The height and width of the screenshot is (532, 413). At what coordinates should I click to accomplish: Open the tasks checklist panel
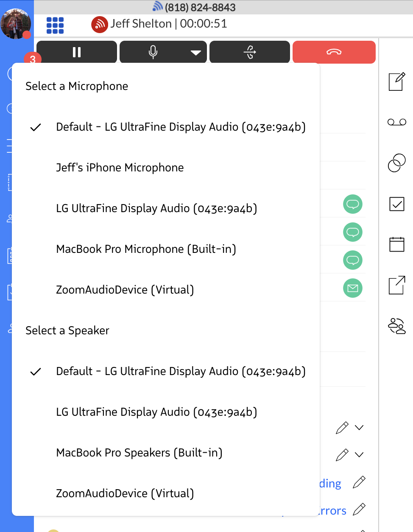pyautogui.click(x=396, y=204)
